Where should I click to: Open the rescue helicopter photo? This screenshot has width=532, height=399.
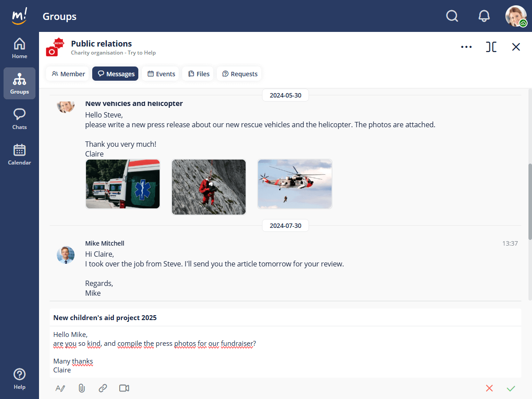coord(295,184)
